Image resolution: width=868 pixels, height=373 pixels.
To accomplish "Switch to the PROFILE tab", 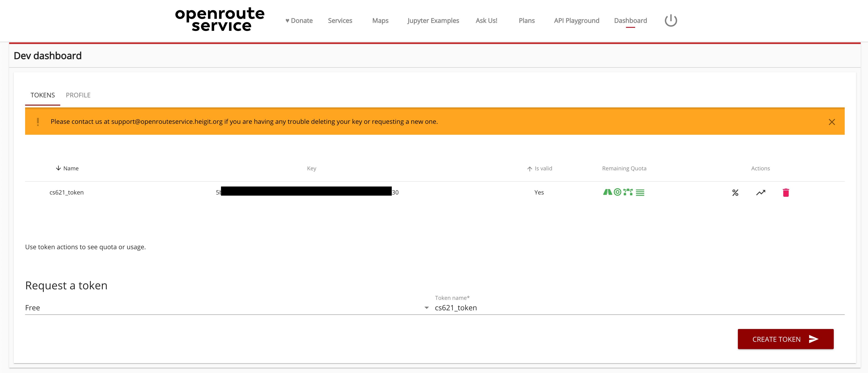I will tap(78, 95).
